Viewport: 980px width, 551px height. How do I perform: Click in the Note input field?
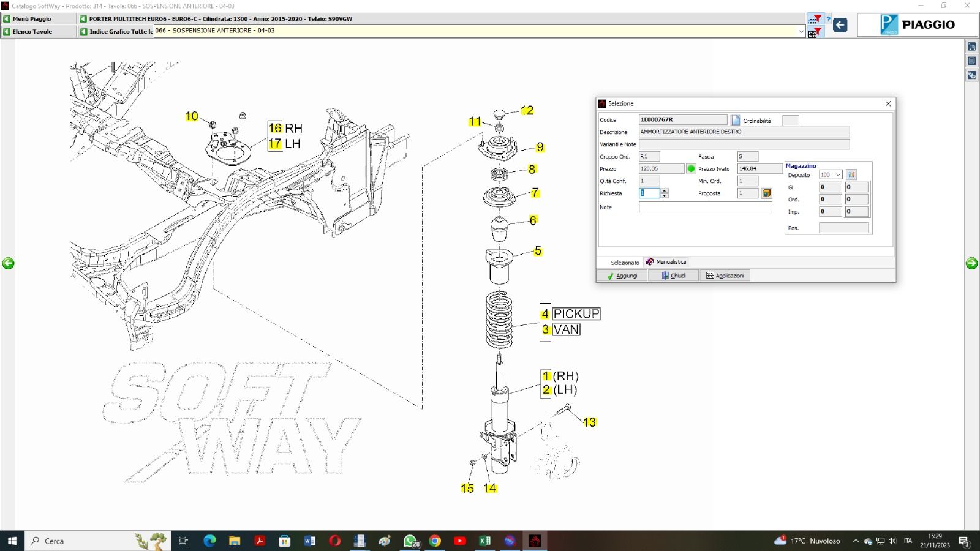tap(705, 208)
